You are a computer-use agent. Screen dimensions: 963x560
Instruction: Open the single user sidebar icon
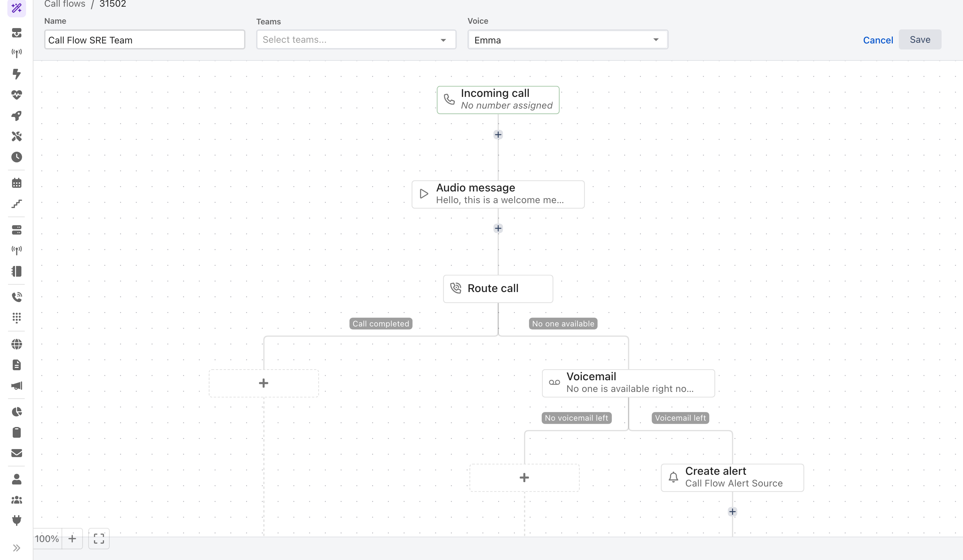click(x=16, y=479)
